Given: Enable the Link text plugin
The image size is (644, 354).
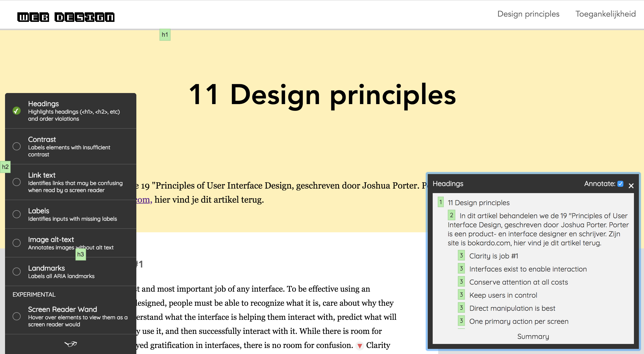Looking at the screenshot, I should point(17,182).
